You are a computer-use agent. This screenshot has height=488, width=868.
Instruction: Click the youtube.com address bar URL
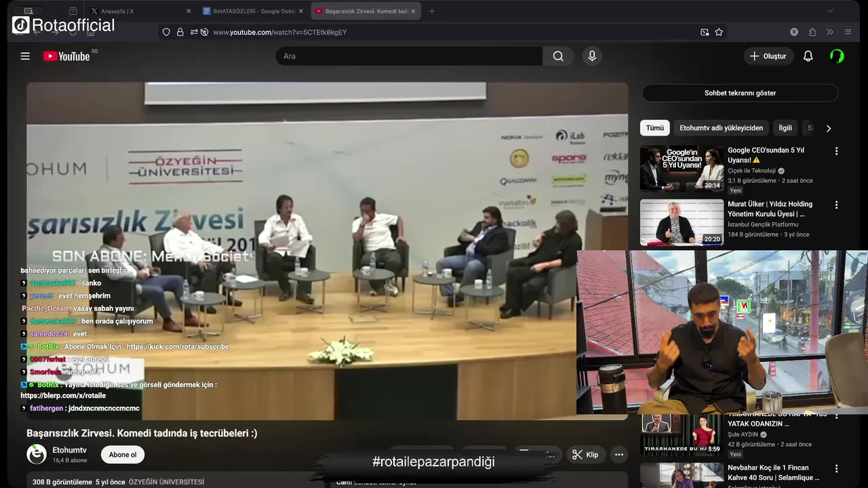click(x=279, y=32)
